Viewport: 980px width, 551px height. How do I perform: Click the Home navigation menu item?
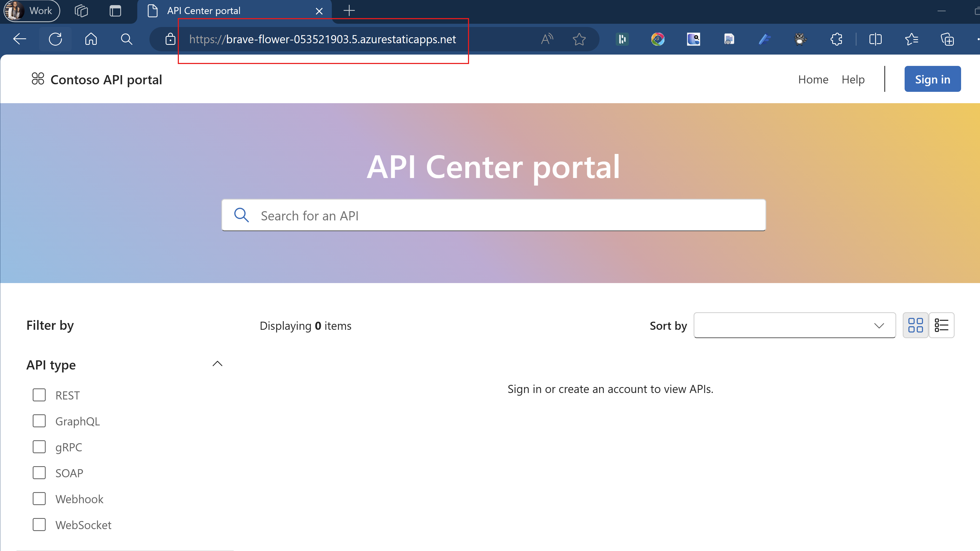[813, 79]
